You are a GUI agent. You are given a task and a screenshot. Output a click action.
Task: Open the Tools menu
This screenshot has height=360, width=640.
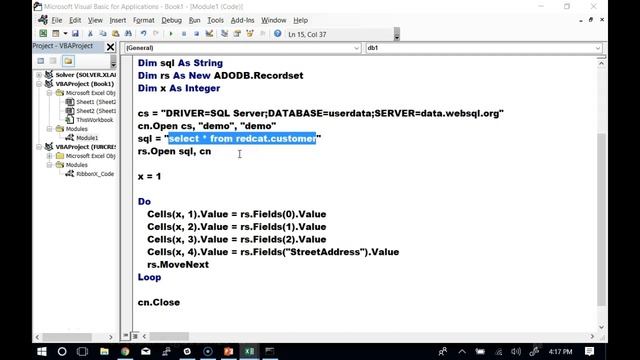pyautogui.click(x=216, y=20)
